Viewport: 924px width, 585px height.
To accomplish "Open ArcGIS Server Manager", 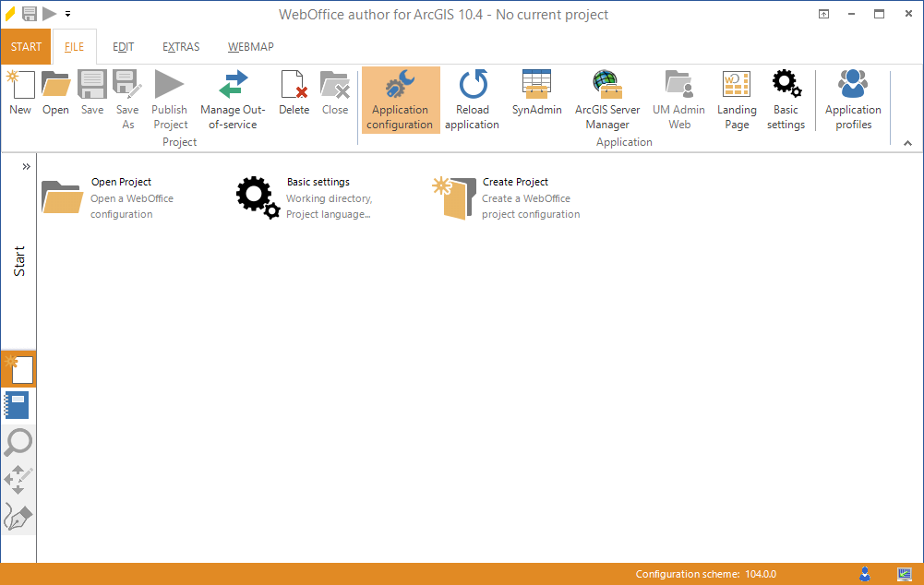I will (x=606, y=99).
